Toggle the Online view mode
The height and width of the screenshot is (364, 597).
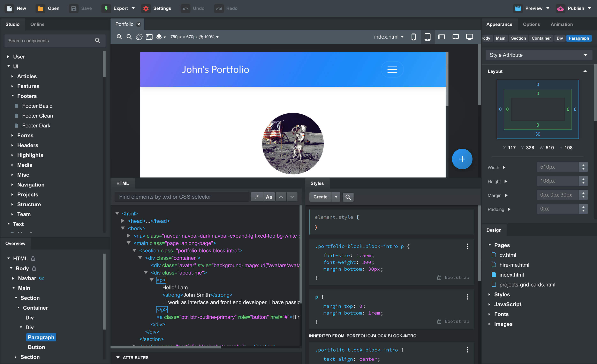click(x=37, y=24)
